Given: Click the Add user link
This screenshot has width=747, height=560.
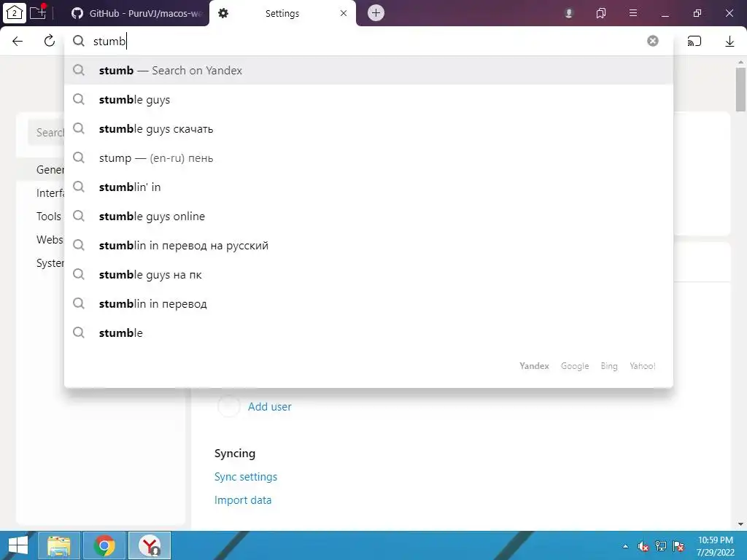Looking at the screenshot, I should [270, 407].
